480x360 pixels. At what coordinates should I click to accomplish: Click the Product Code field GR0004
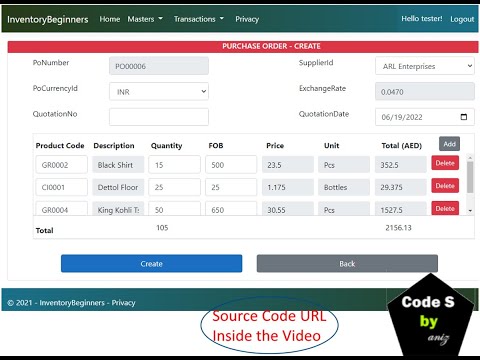pos(62,209)
